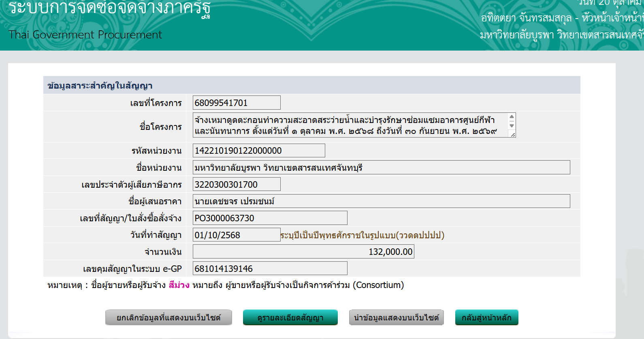
Task: Select the bidder name field นายเดชขจร เปรมชนม์
Action: pos(381,201)
